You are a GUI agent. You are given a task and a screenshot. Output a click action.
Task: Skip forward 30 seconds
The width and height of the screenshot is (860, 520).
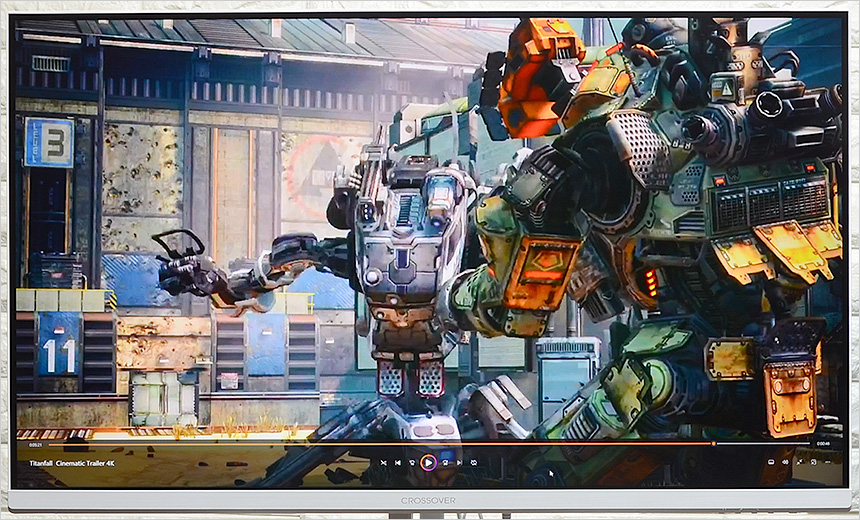click(x=444, y=462)
